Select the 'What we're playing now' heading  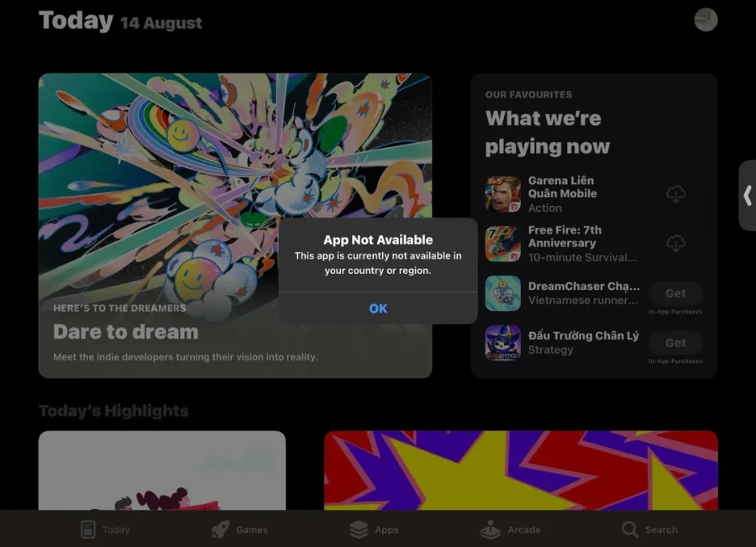tap(547, 132)
